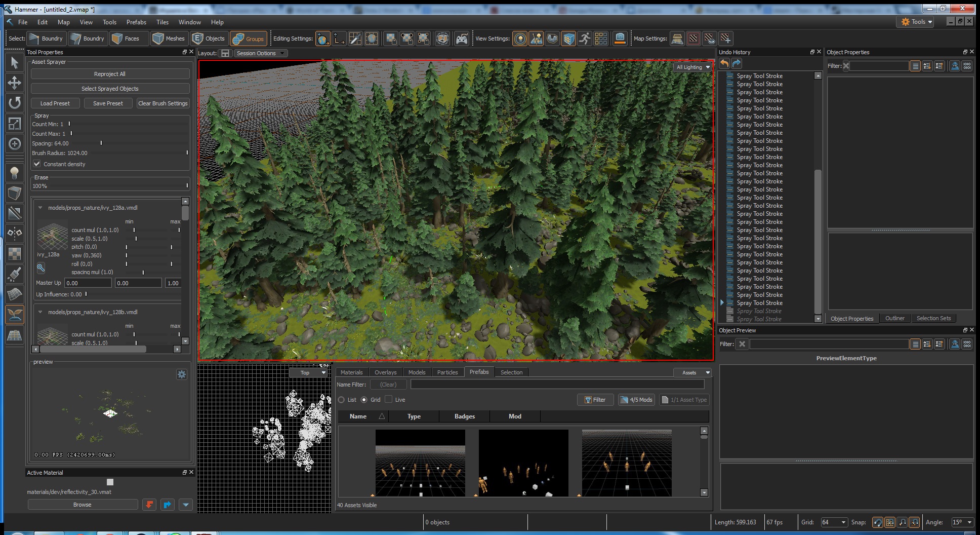Open the preview panel gear settings

click(x=182, y=374)
